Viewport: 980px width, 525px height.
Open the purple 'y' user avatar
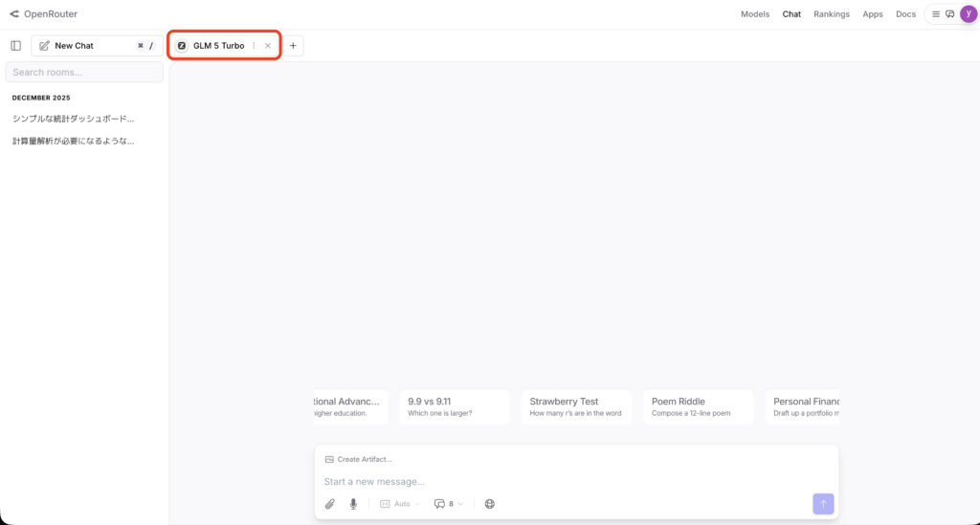[x=968, y=13]
